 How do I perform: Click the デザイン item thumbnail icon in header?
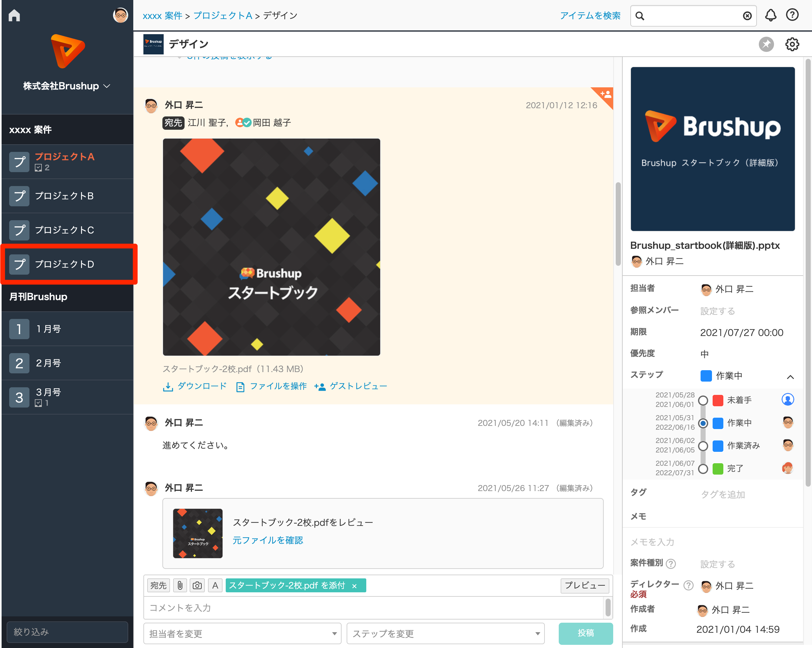153,44
